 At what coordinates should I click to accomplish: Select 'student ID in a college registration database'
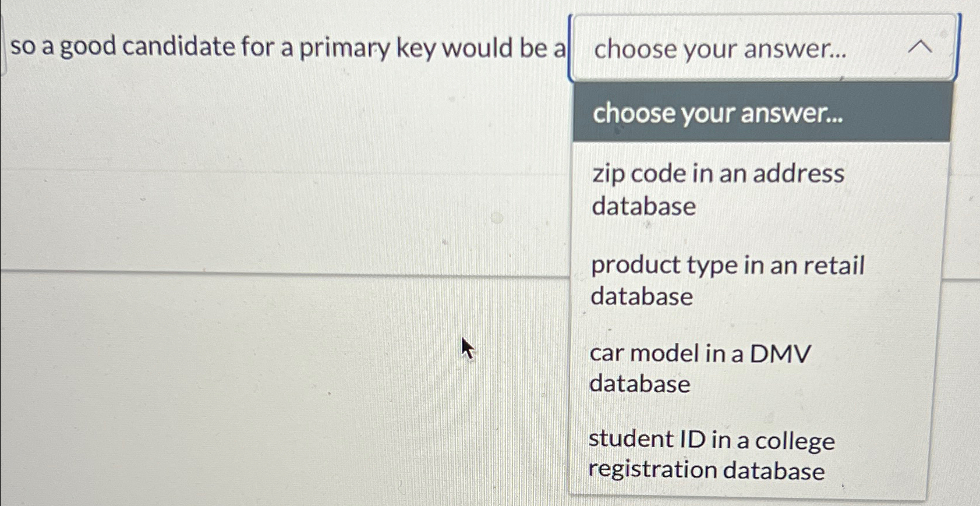(x=711, y=454)
